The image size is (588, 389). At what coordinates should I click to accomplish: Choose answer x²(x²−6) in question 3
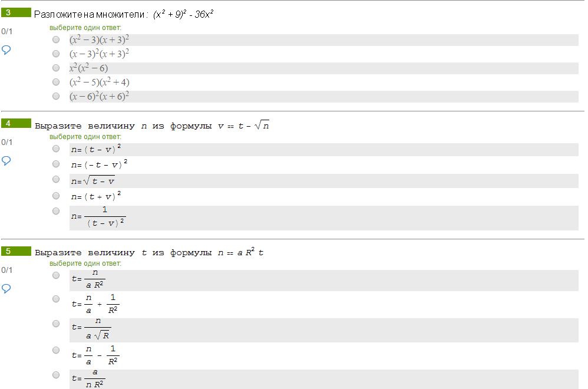click(56, 68)
